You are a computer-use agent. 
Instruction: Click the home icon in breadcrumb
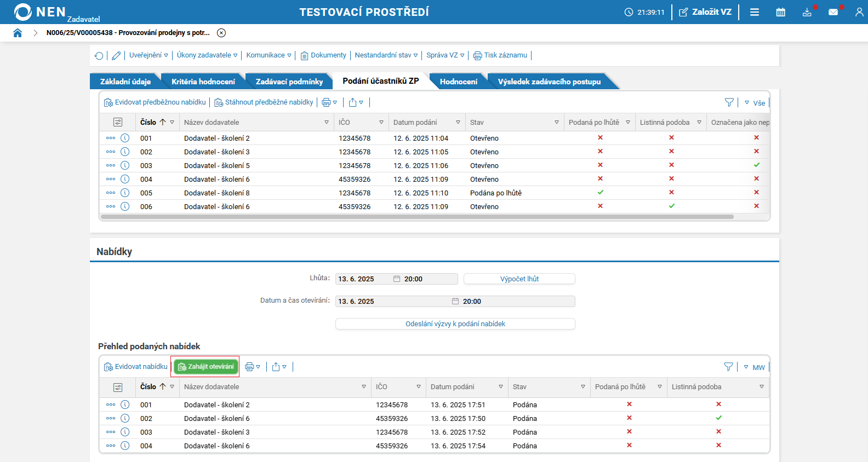pyautogui.click(x=18, y=33)
